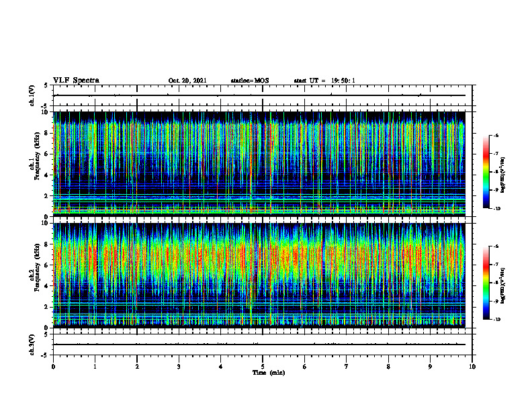
Task: Click the time axis tick label "10"
Action: tap(472, 367)
